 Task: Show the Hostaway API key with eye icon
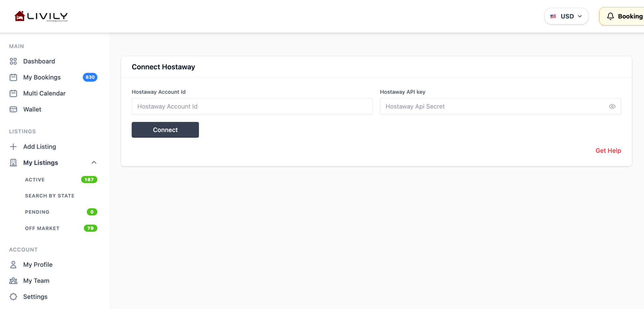(612, 106)
